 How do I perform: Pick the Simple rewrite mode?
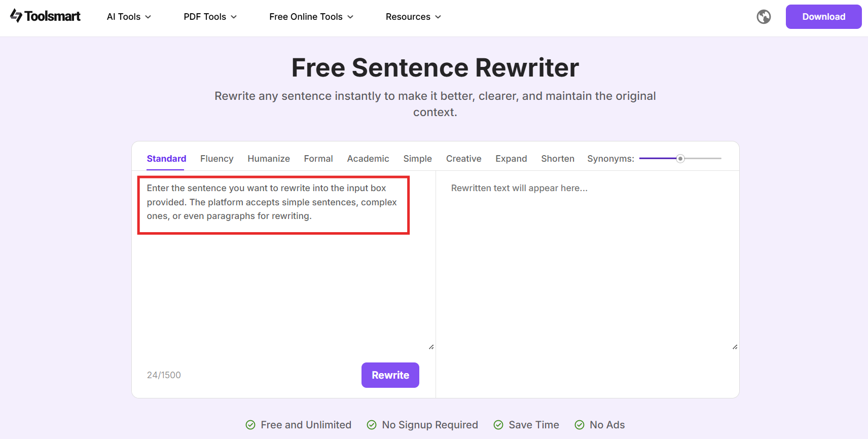point(417,159)
